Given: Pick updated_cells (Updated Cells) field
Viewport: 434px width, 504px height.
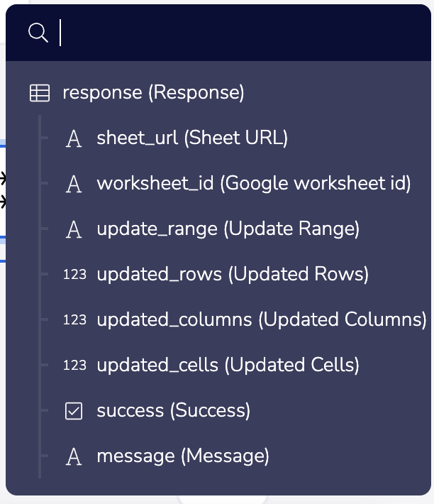Looking at the screenshot, I should 228,365.
